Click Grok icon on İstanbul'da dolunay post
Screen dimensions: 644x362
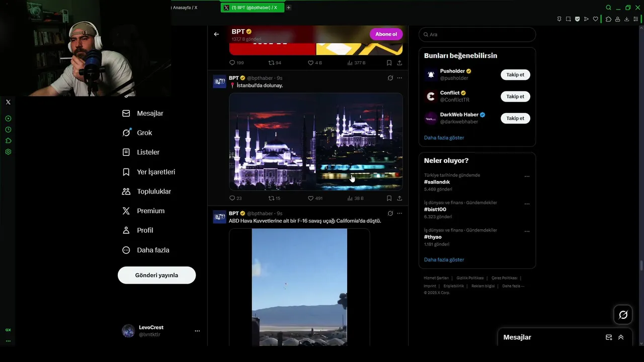pos(390,78)
